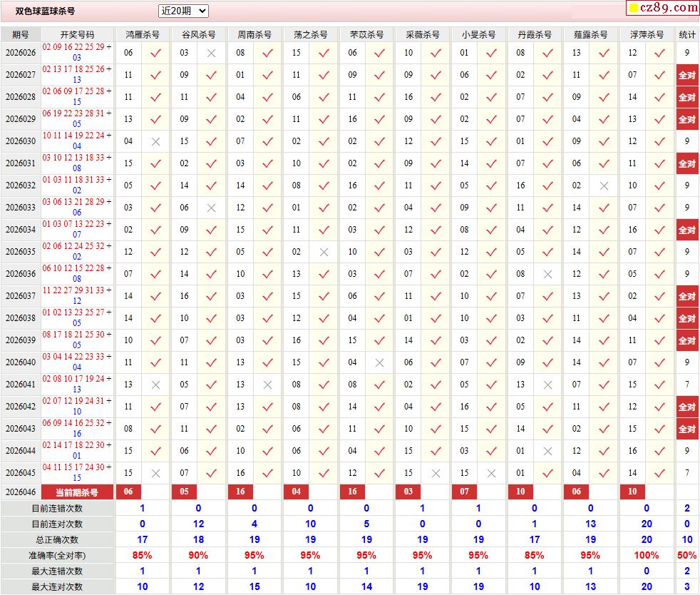Image resolution: width=700 pixels, height=595 pixels.
Task: Select the 鸿雁杀号 column header
Action: point(143,34)
